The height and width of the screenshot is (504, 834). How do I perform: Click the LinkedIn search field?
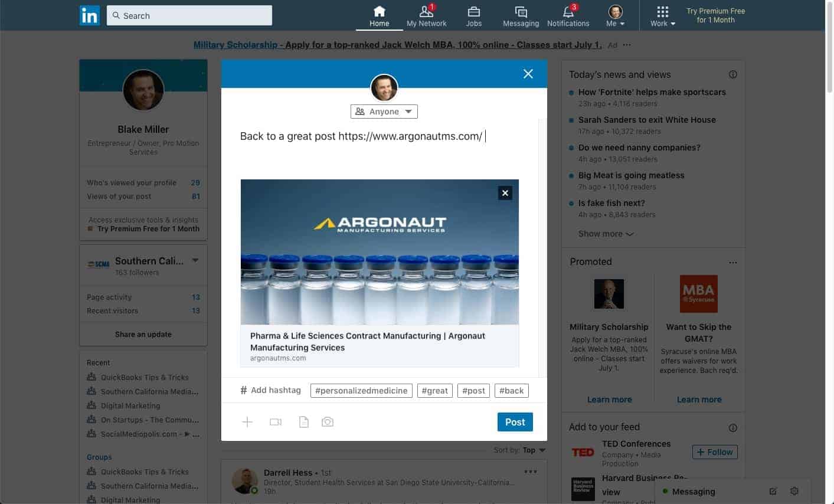190,16
